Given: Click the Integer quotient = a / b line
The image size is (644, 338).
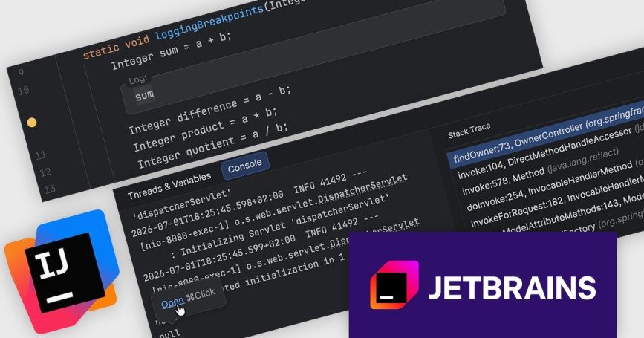Looking at the screenshot, I should pos(212,145).
